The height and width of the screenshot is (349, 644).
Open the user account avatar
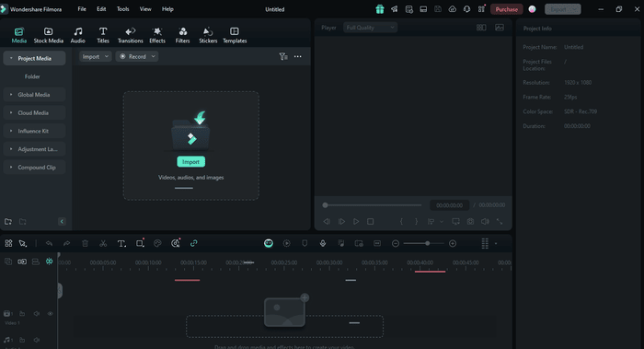(x=532, y=9)
